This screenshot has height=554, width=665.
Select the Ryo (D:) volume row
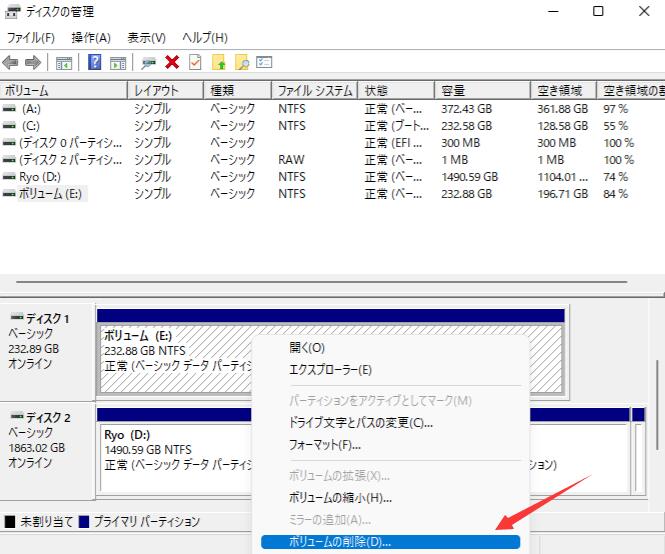(x=40, y=177)
